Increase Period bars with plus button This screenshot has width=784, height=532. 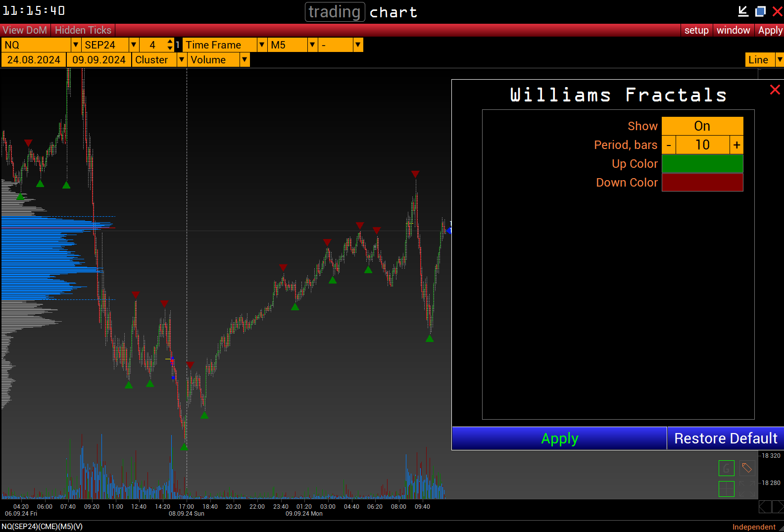(x=736, y=145)
